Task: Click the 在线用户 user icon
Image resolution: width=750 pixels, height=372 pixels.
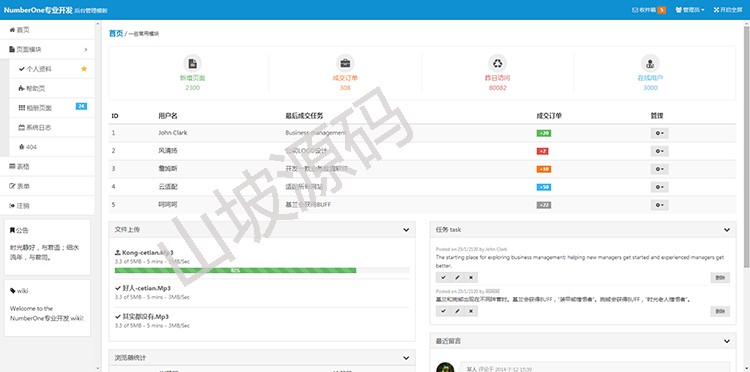Action: 650,63
